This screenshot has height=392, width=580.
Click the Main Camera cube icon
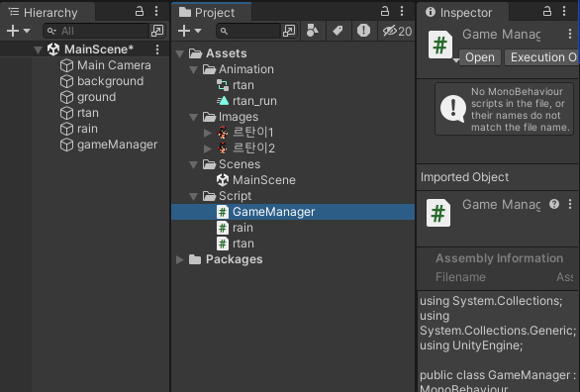(66, 65)
